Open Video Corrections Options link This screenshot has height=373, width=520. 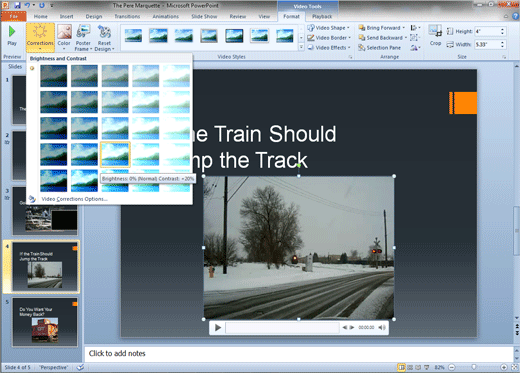[x=74, y=199]
